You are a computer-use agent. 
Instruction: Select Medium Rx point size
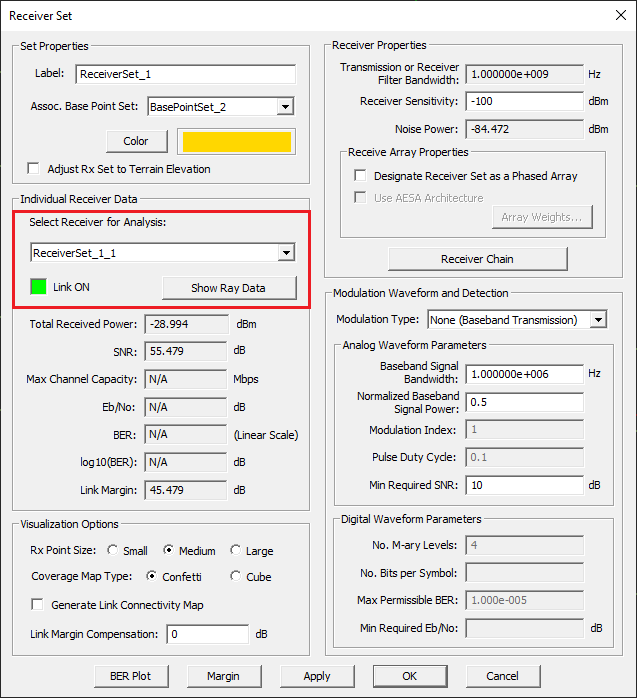click(x=168, y=550)
